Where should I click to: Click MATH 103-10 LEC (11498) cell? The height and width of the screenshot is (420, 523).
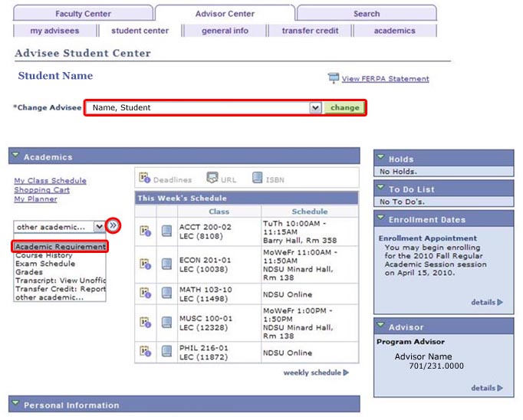219,294
